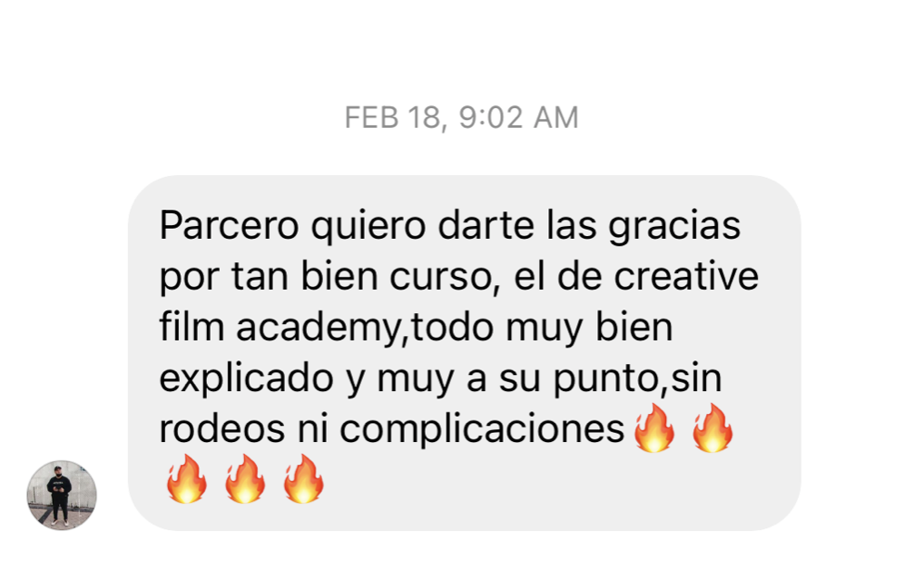Select the word 'explicado' in the message
The height and width of the screenshot is (561, 924).
pos(246,379)
